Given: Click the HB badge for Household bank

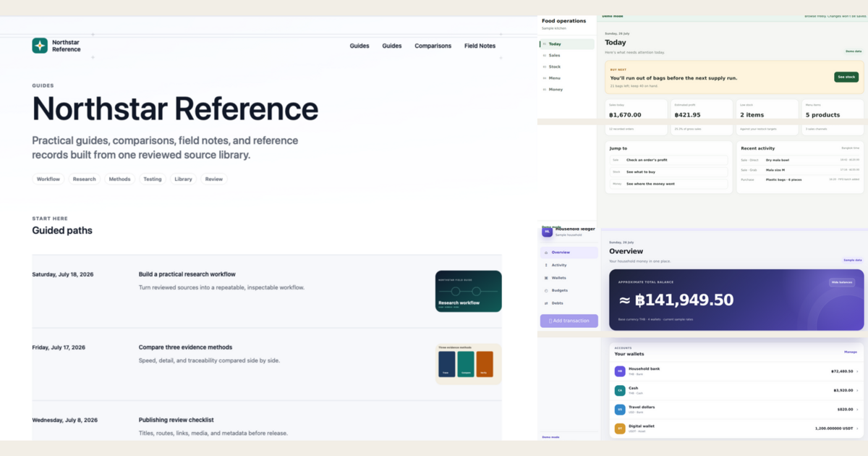Looking at the screenshot, I should [x=620, y=371].
